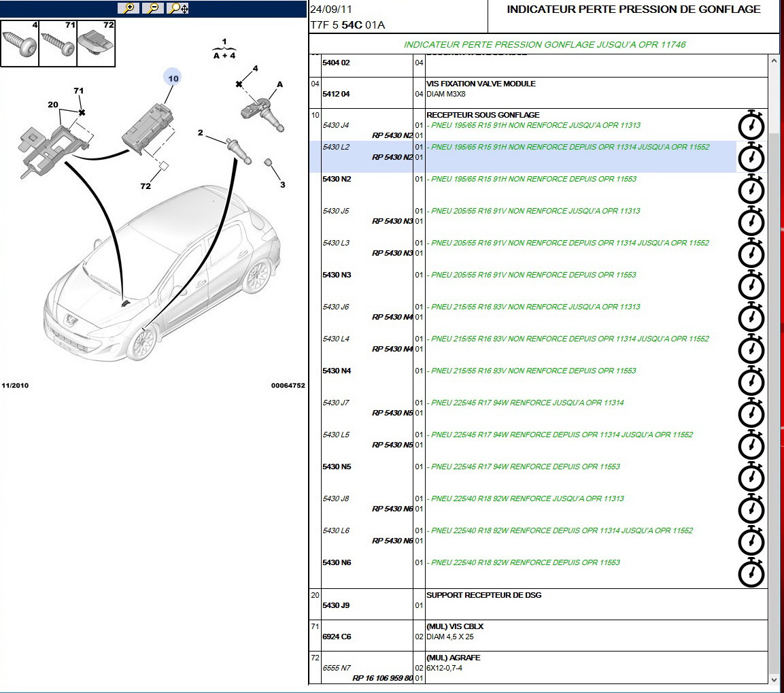The image size is (784, 693).
Task: Click highlighted callout 10 in the diagram
Action: point(173,78)
